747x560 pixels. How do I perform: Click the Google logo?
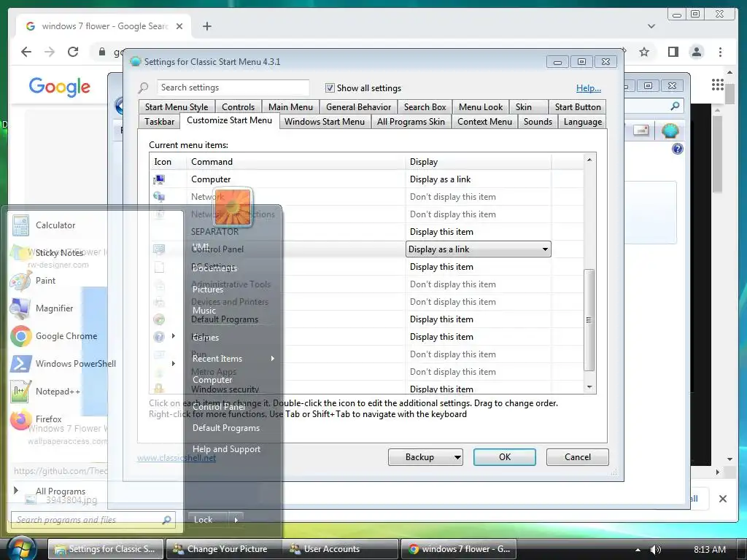60,87
